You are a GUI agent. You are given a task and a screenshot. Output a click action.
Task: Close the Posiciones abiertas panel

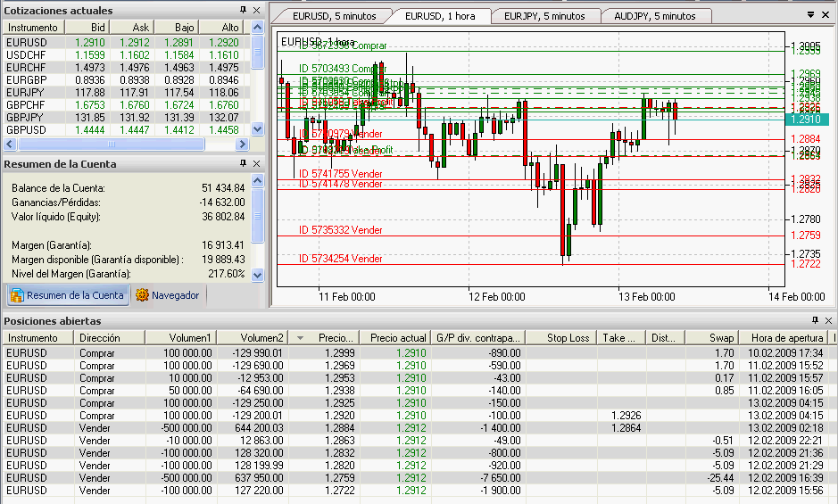pyautogui.click(x=828, y=320)
